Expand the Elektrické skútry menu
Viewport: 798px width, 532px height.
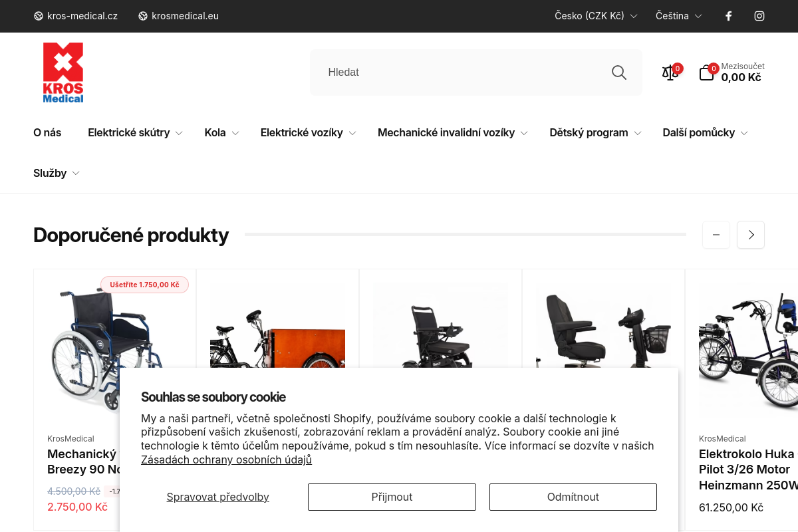[136, 133]
